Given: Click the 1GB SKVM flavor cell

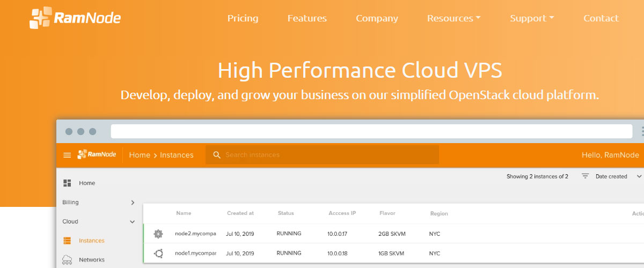Looking at the screenshot, I should coord(392,254).
